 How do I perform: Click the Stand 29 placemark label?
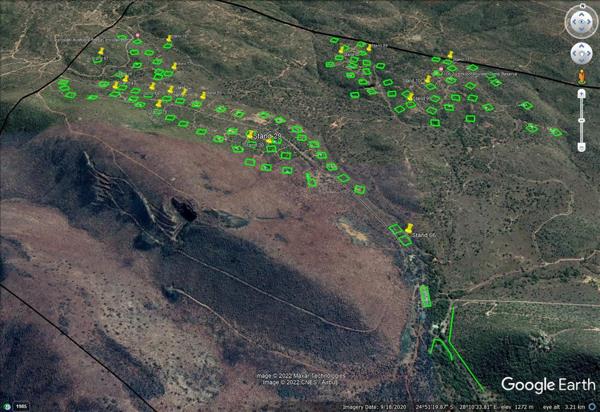click(x=264, y=135)
